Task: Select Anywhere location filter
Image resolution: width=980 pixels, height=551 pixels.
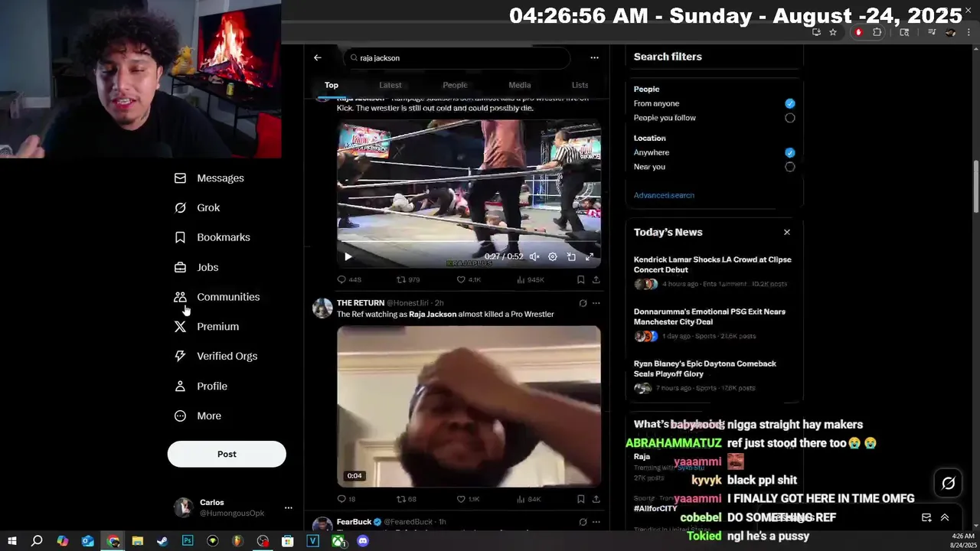Action: click(789, 152)
